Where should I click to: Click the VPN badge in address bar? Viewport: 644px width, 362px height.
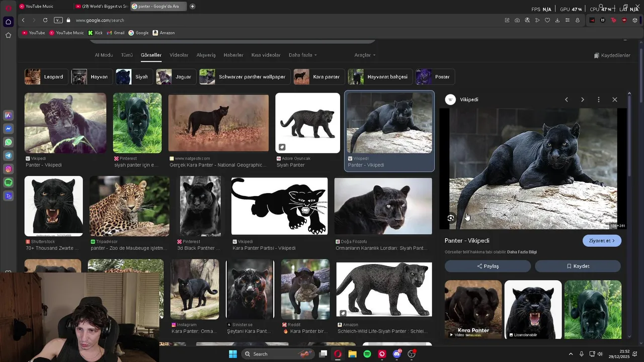[x=58, y=20]
